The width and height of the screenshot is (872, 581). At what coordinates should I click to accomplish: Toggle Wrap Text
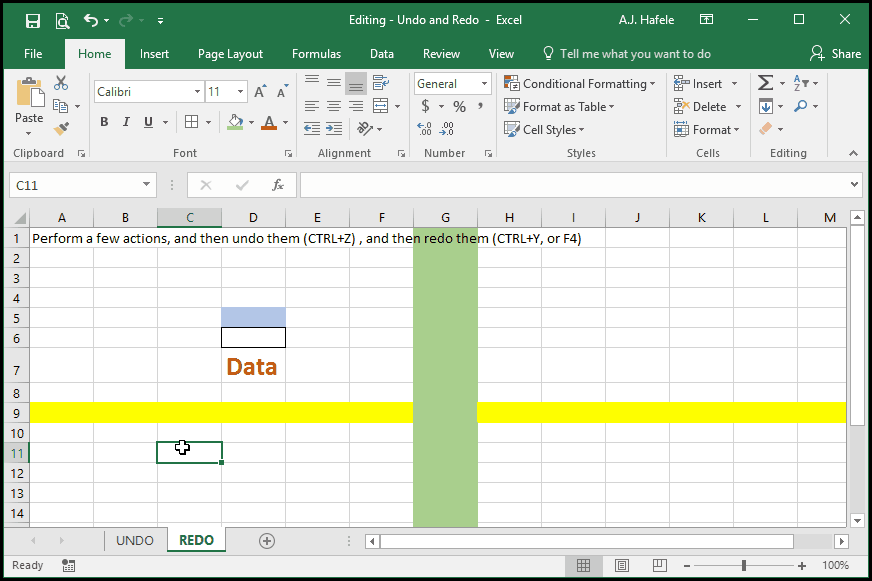tap(381, 83)
